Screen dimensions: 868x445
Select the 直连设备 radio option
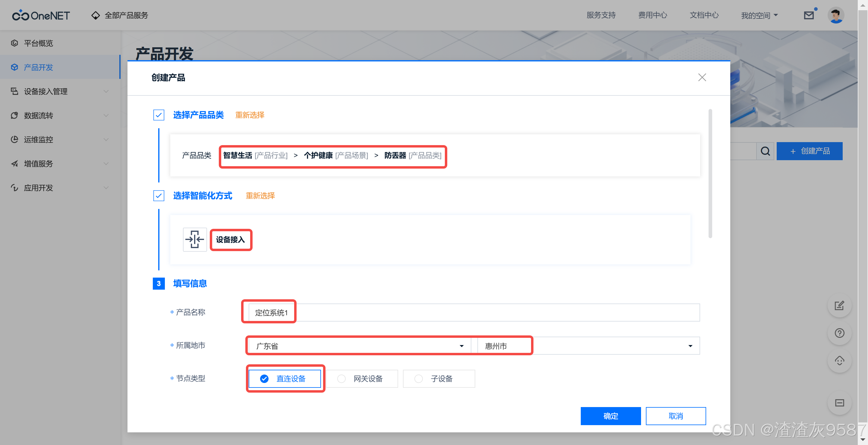pos(285,379)
